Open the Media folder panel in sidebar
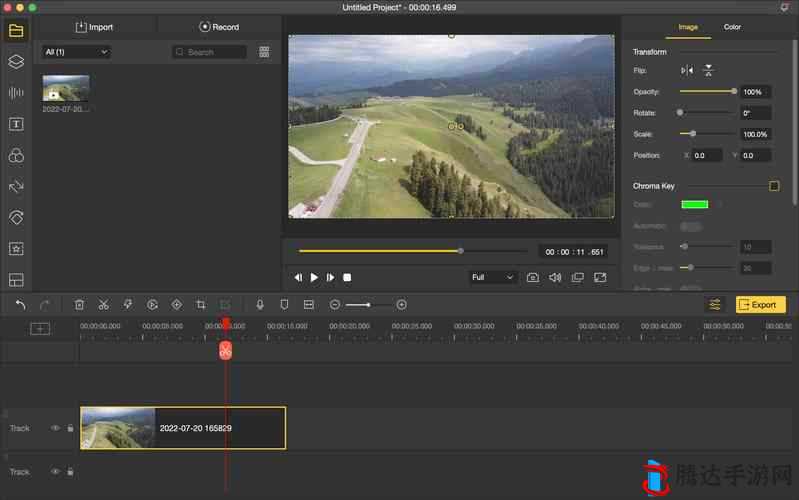The image size is (799, 500). (16, 31)
